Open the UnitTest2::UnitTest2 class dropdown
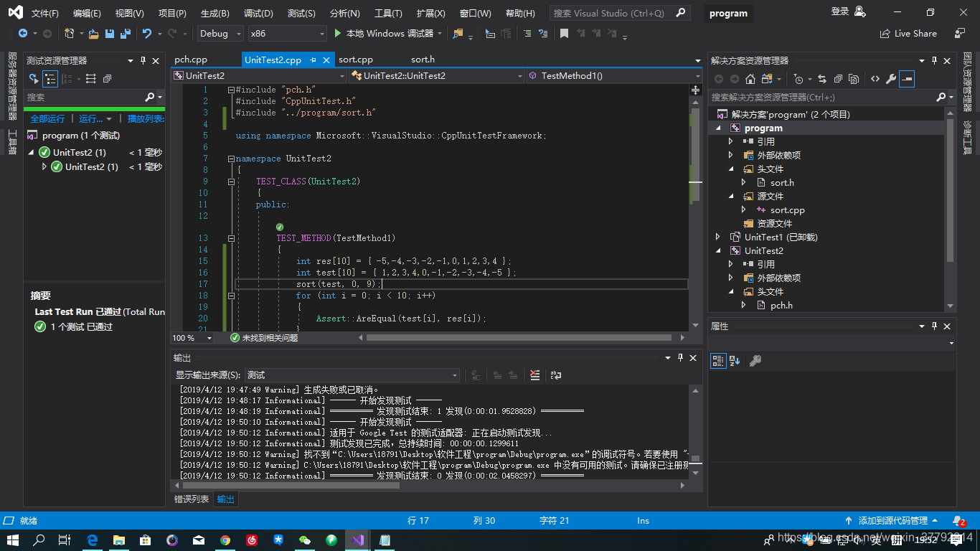The image size is (980, 551). click(437, 75)
